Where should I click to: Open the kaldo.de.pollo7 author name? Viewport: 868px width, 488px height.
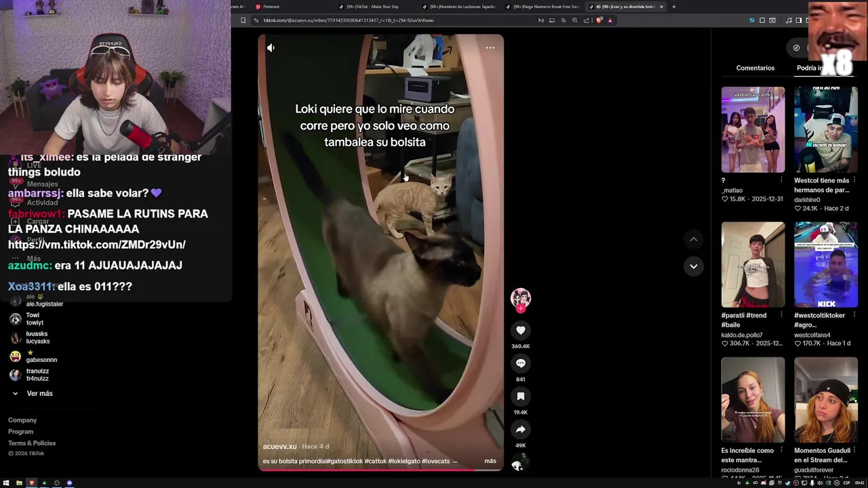click(742, 335)
